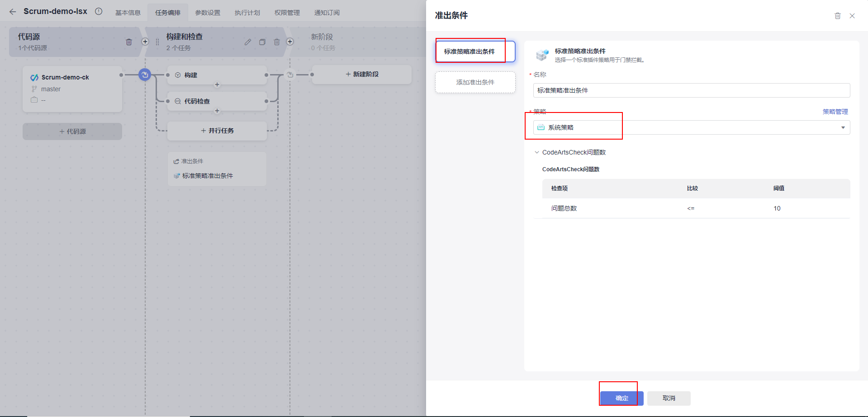Viewport: 868px width, 417px height.
Task: Select the 标准策略准出条件 tab
Action: (x=470, y=51)
